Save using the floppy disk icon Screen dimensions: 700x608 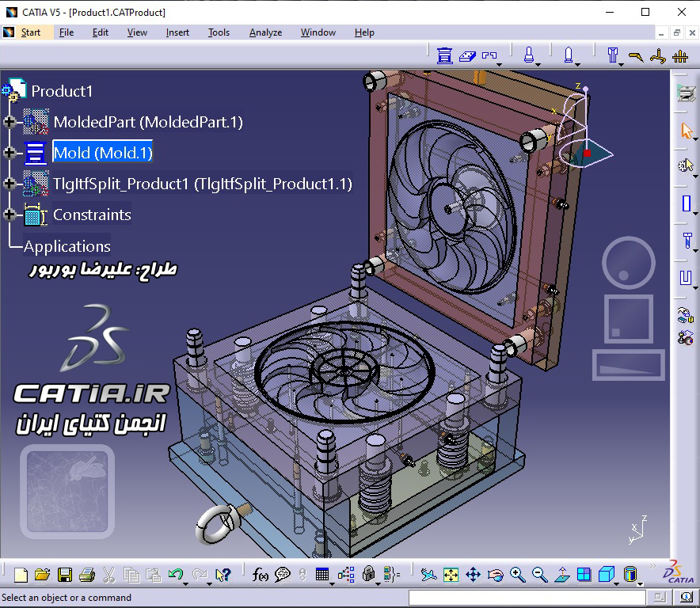65,575
